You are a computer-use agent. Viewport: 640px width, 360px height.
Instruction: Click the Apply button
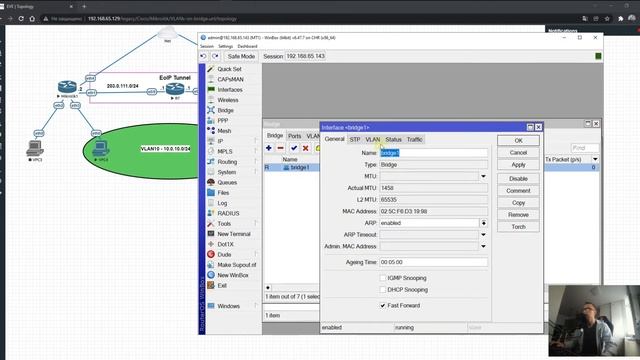click(518, 164)
